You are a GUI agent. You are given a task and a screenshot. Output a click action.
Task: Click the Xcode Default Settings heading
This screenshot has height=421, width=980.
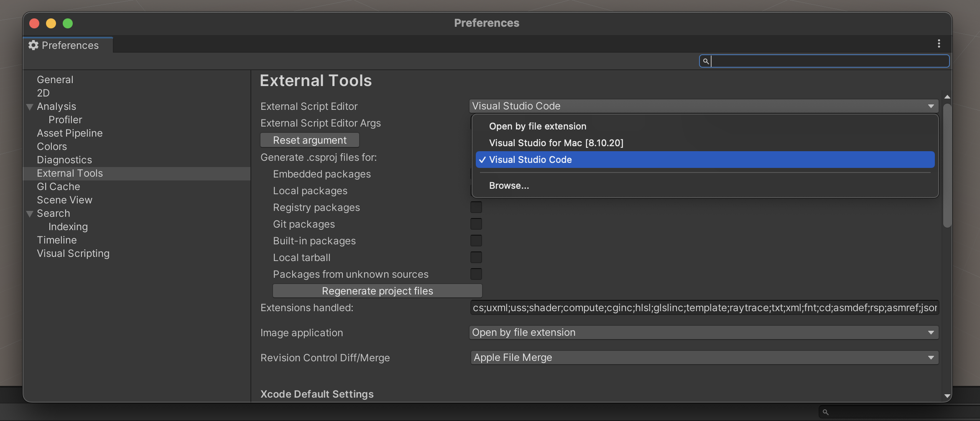click(x=317, y=394)
